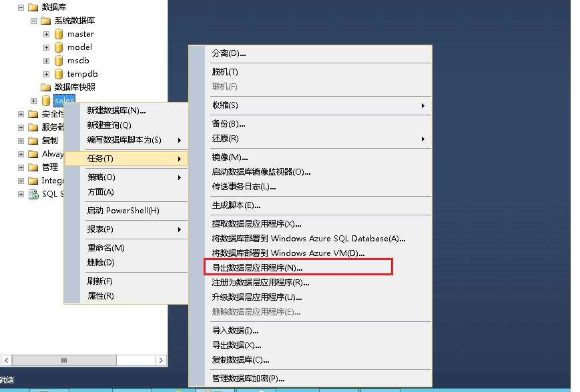580x392 pixels.
Task: Expand the master database node
Action: tap(46, 35)
